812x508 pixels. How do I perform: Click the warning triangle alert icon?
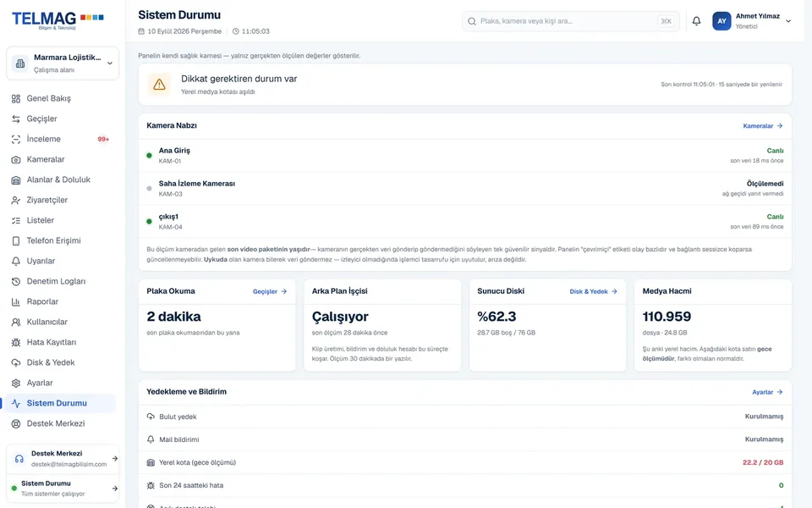[159, 84]
